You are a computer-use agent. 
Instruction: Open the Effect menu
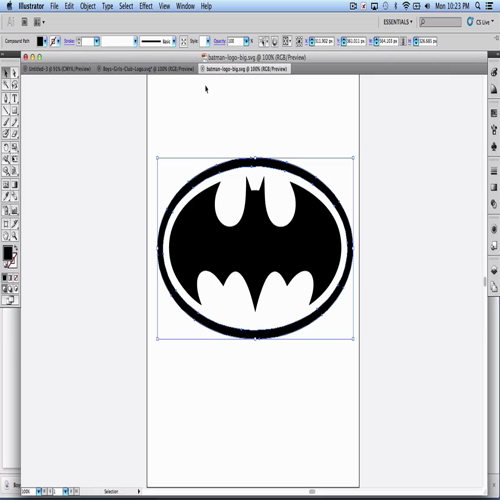point(146,6)
